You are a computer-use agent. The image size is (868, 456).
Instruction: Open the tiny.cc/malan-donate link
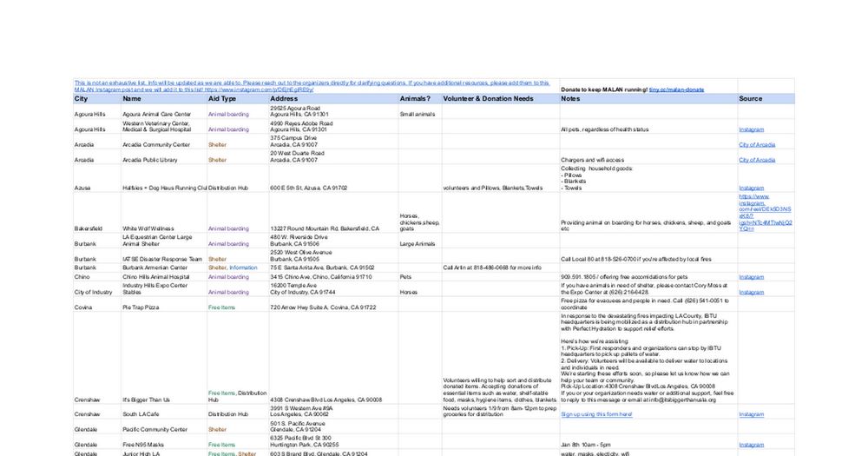pos(676,89)
